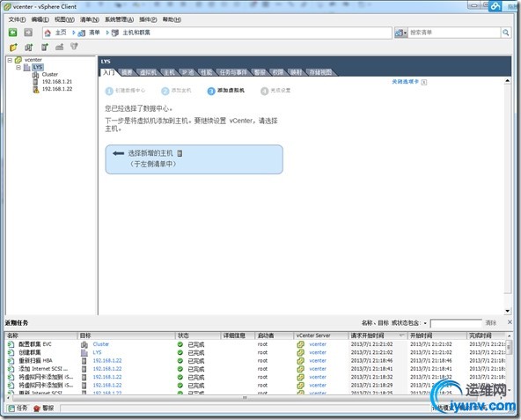Click step 4 完成设置 circle icon
The image size is (521, 420).
click(265, 91)
